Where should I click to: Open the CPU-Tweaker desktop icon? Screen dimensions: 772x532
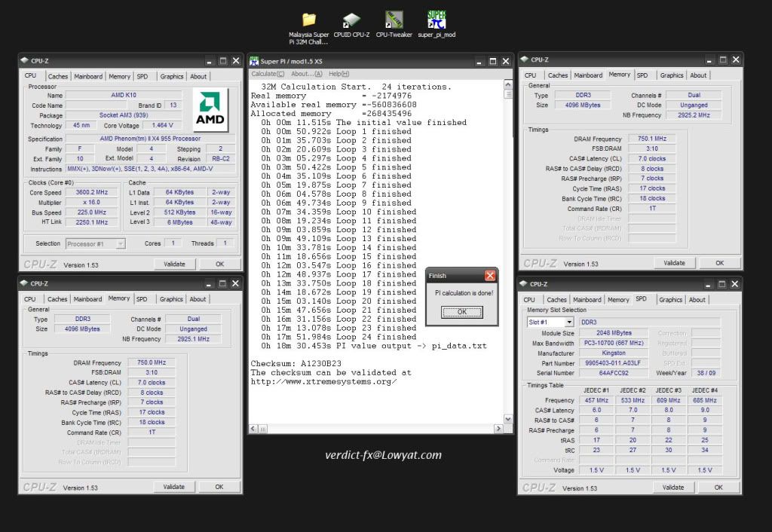pos(394,20)
